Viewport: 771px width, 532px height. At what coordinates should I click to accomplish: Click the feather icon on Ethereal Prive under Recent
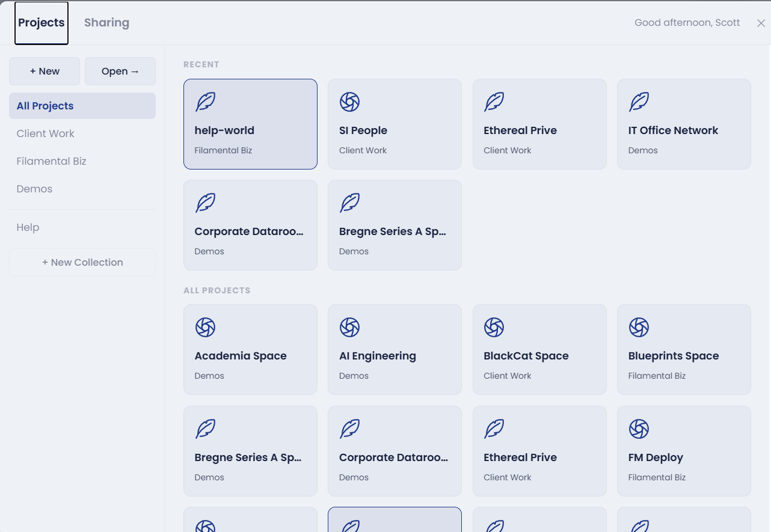point(494,102)
